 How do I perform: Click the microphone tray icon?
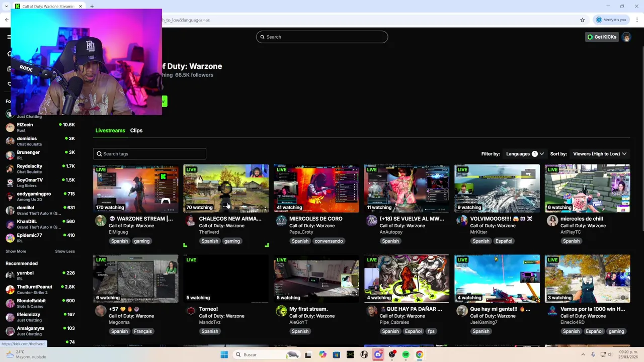coord(593,354)
